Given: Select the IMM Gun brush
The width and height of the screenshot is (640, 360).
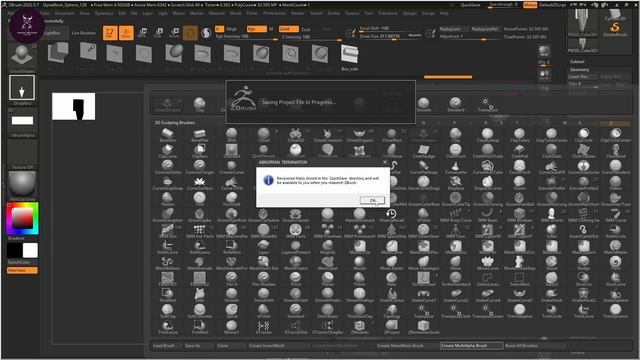Looking at the screenshot, I should pos(167,231).
